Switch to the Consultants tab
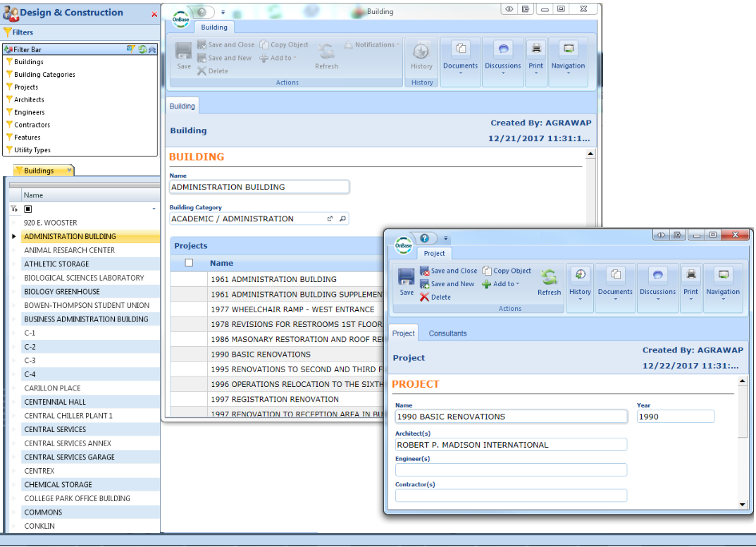Screen dimensions: 756x547 coord(447,333)
